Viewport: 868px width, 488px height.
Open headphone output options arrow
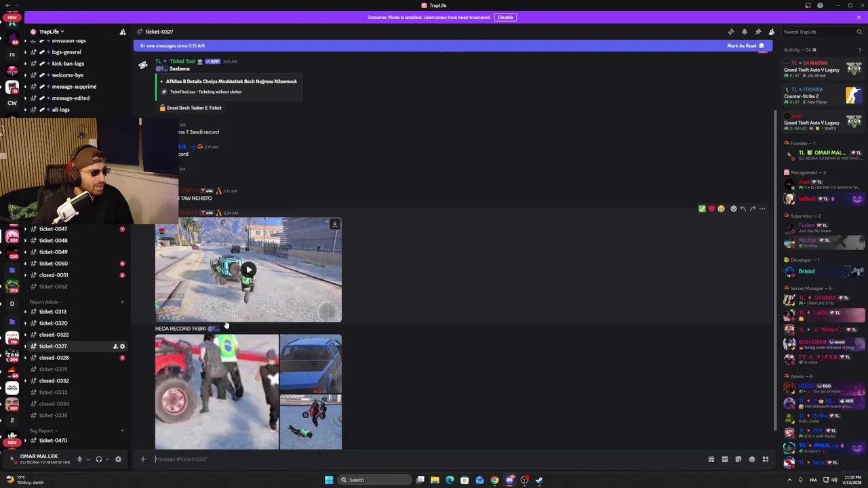[107, 460]
